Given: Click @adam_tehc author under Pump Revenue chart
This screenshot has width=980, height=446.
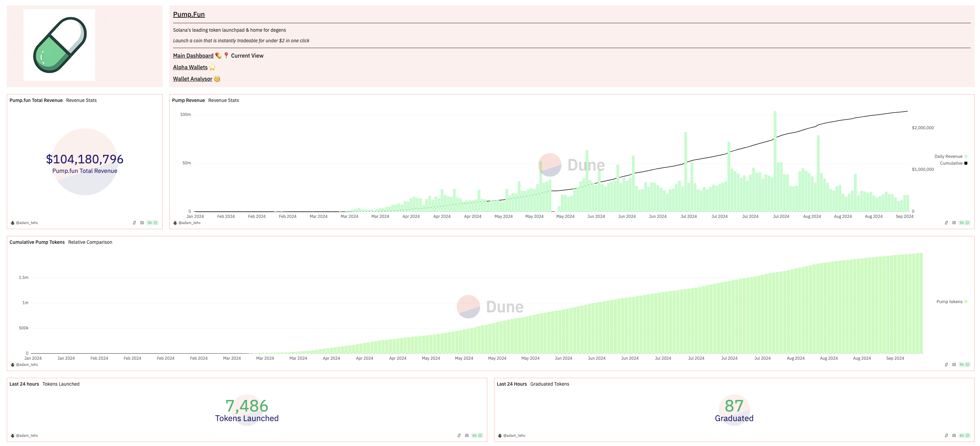Looking at the screenshot, I should click(189, 223).
